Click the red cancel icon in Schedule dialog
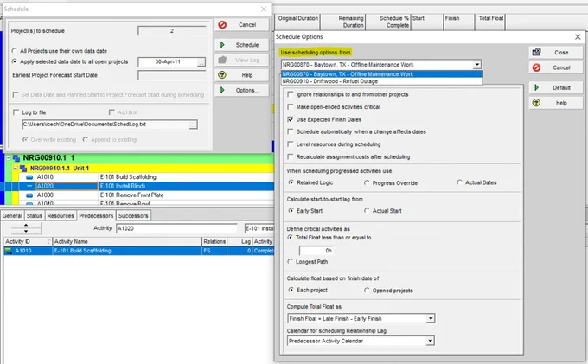Viewport: 588px width, 364px height. pyautogui.click(x=222, y=25)
